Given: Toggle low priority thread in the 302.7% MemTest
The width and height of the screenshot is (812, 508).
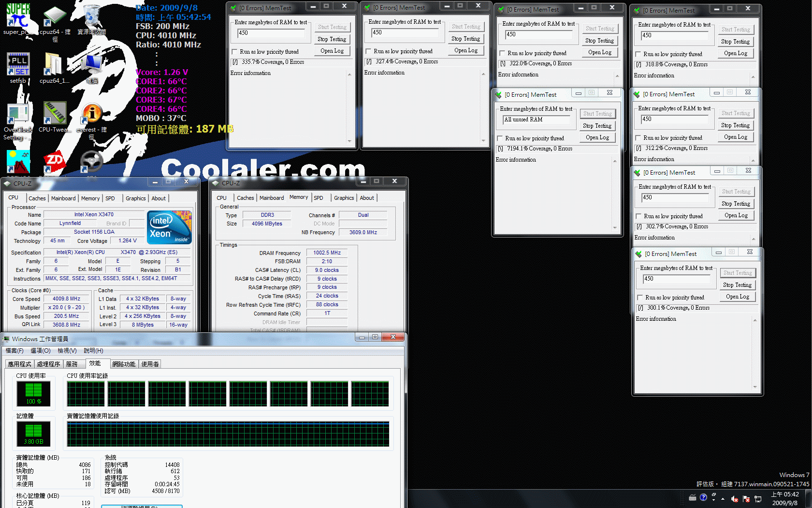Looking at the screenshot, I should pyautogui.click(x=639, y=216).
